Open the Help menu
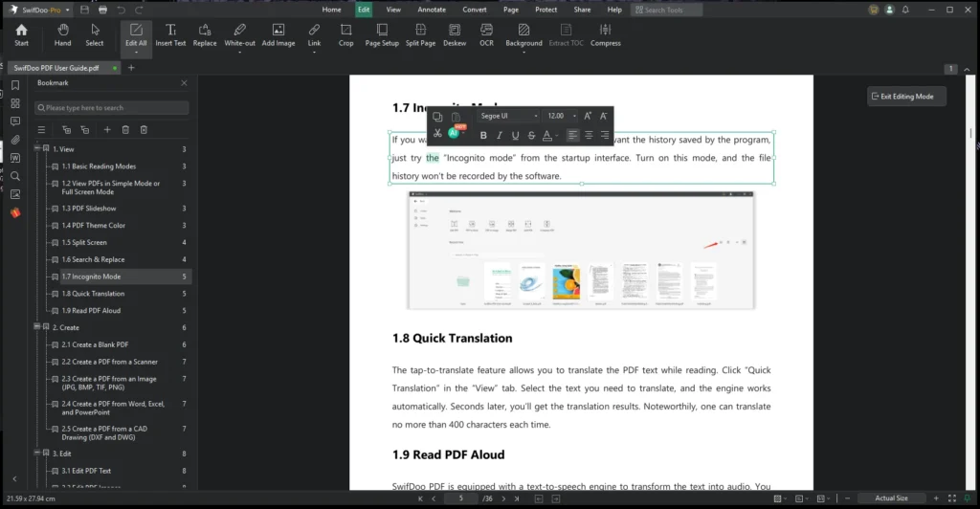The height and width of the screenshot is (509, 980). (x=614, y=10)
